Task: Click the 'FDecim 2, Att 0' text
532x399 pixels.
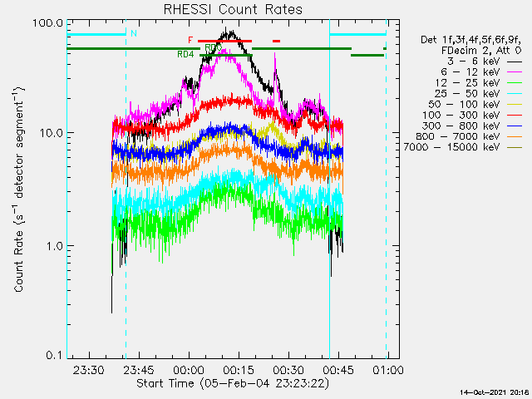Action: click(x=481, y=51)
